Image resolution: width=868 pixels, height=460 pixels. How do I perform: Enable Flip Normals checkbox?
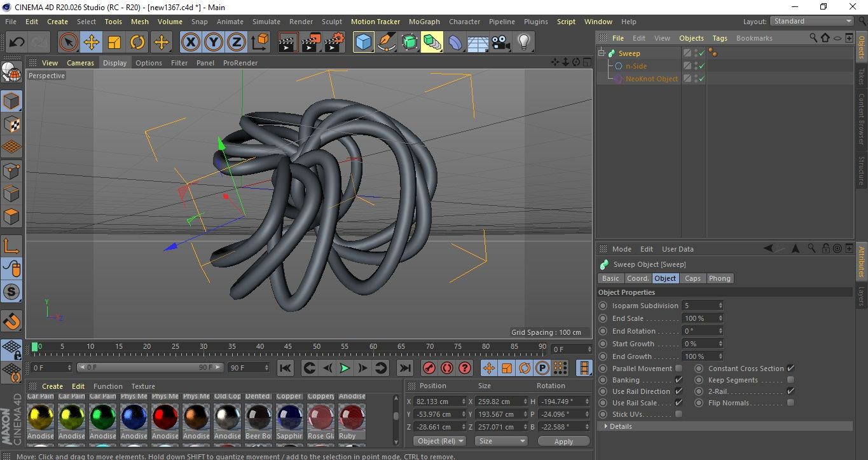pos(790,403)
